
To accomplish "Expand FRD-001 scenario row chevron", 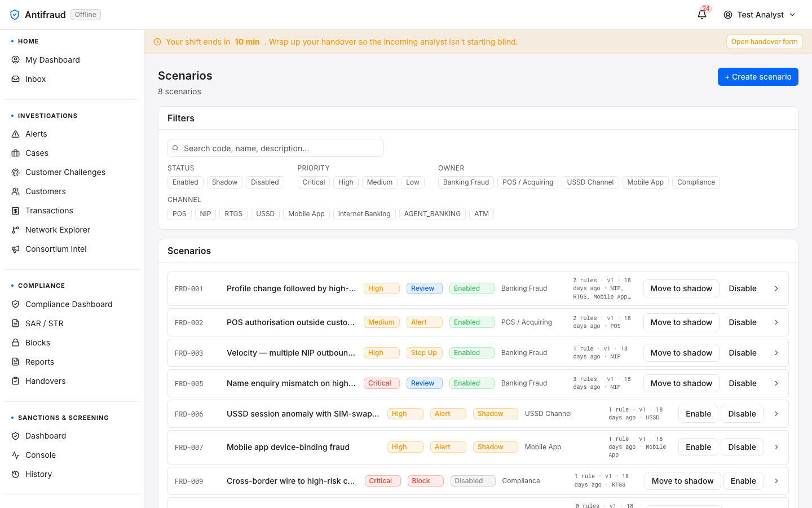I will point(776,288).
